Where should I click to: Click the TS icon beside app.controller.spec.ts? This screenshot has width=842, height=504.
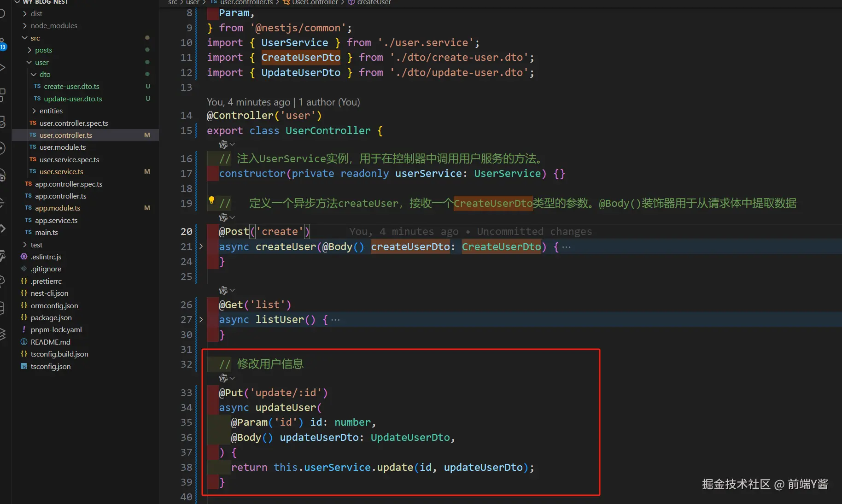[x=29, y=184]
